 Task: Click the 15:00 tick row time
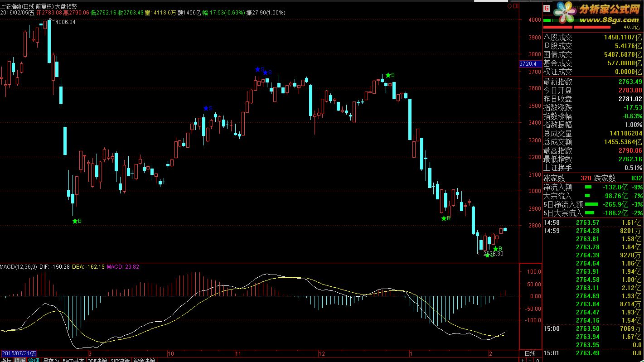552,328
